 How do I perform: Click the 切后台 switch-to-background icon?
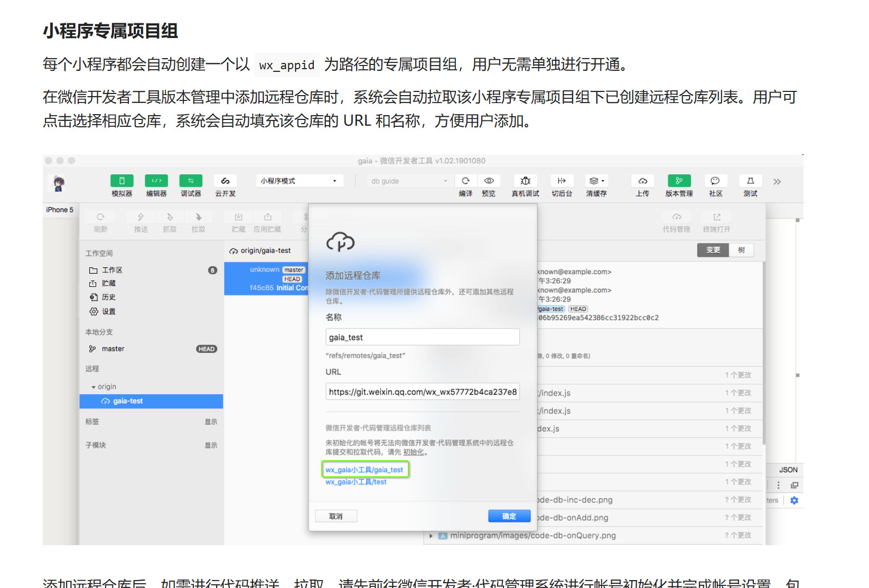[562, 181]
